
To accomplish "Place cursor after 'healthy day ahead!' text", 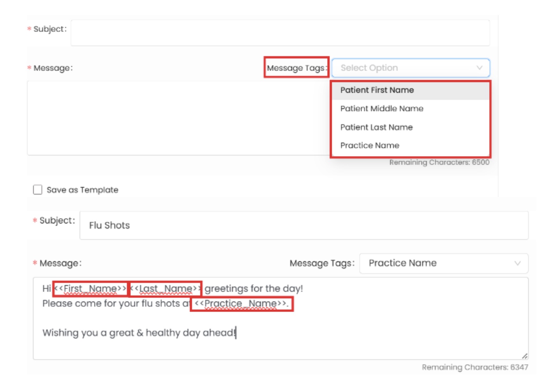I will (x=236, y=333).
